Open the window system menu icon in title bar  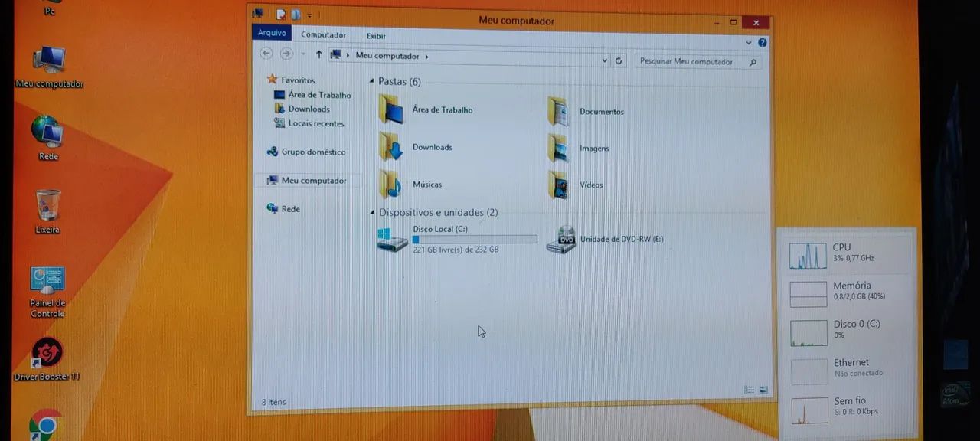pos(258,14)
